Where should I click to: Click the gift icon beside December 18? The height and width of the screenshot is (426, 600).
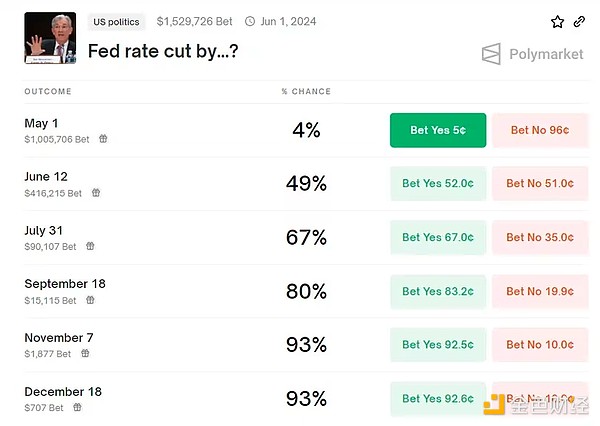77,407
